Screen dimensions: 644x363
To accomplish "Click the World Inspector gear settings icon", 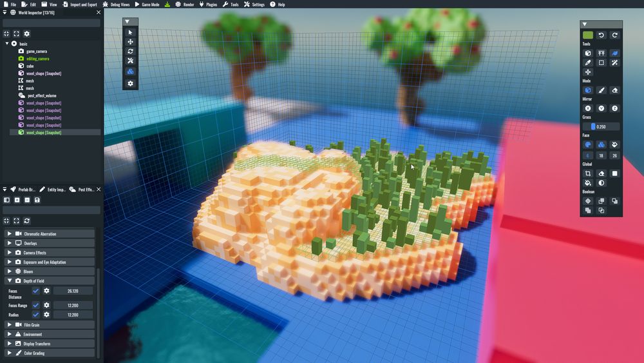I will (x=26, y=34).
